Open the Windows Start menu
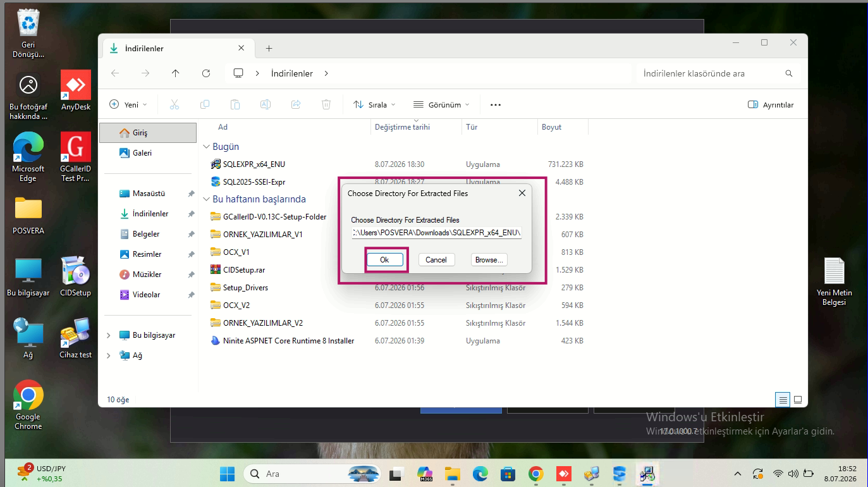Image resolution: width=868 pixels, height=487 pixels. (x=227, y=474)
